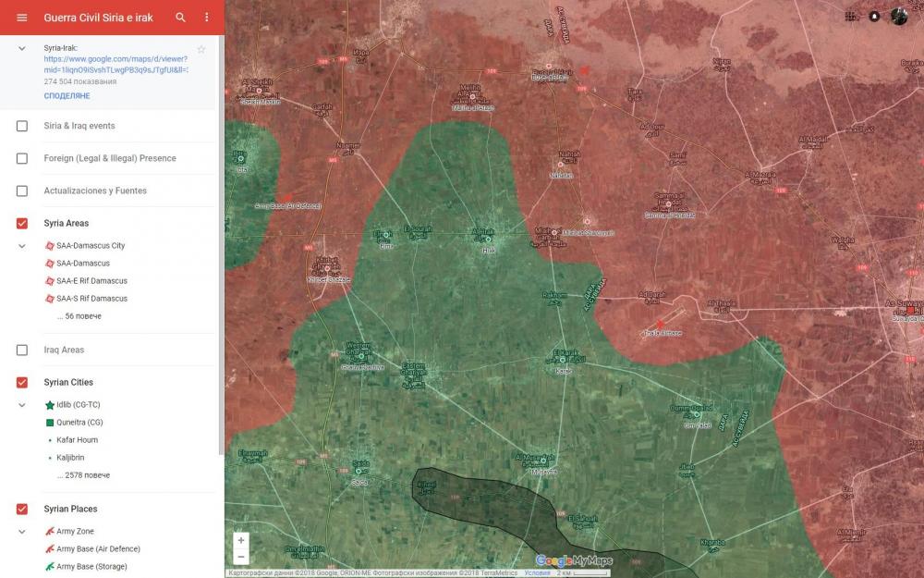
Task: Open the hamburger menu in the header
Action: click(22, 18)
